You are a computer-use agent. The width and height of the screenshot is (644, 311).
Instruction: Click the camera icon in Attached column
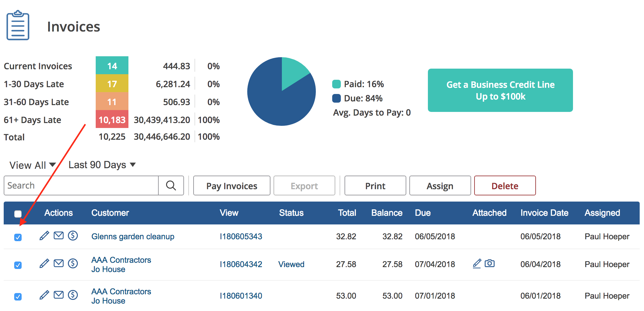490,263
